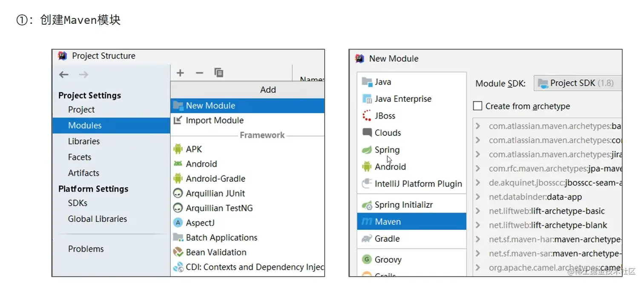The height and width of the screenshot is (284, 644).
Task: Select Java Enterprise module type
Action: (x=412, y=99)
